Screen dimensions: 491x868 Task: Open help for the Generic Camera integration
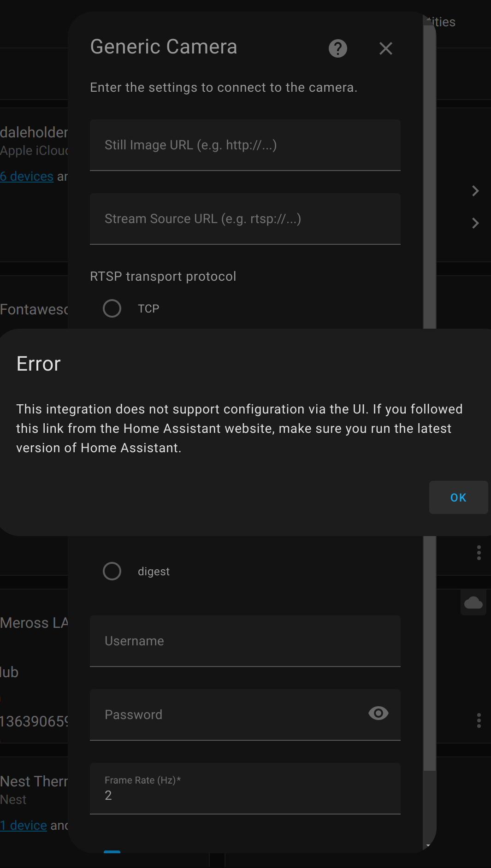[337, 48]
